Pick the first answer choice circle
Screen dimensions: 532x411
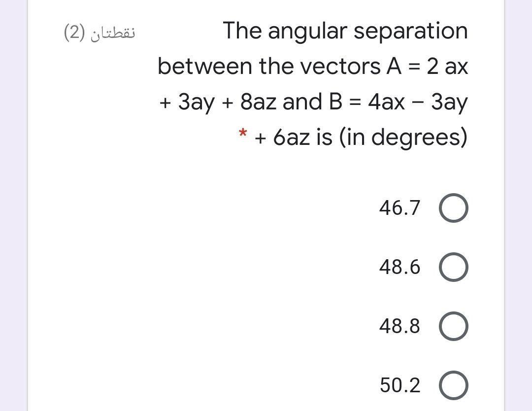pos(454,207)
